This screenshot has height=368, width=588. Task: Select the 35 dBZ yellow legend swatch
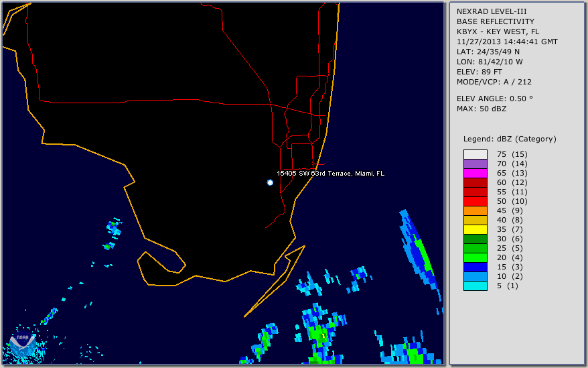tap(475, 229)
